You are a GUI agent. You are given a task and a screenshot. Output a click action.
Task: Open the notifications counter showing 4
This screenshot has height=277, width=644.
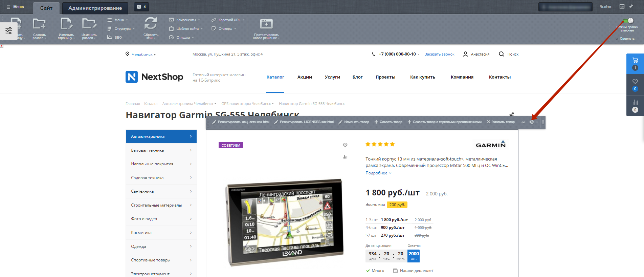point(141,7)
